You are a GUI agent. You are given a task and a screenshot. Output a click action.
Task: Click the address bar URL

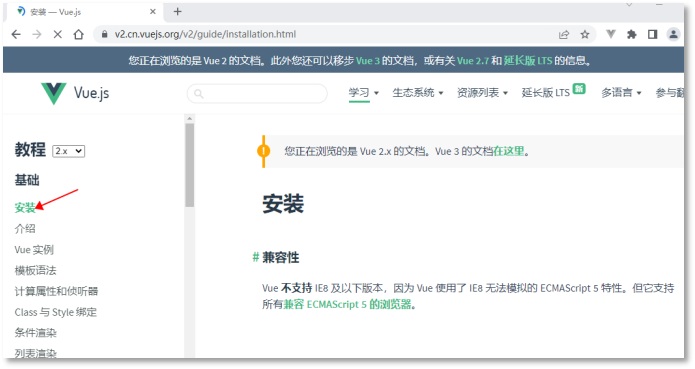[x=205, y=35]
